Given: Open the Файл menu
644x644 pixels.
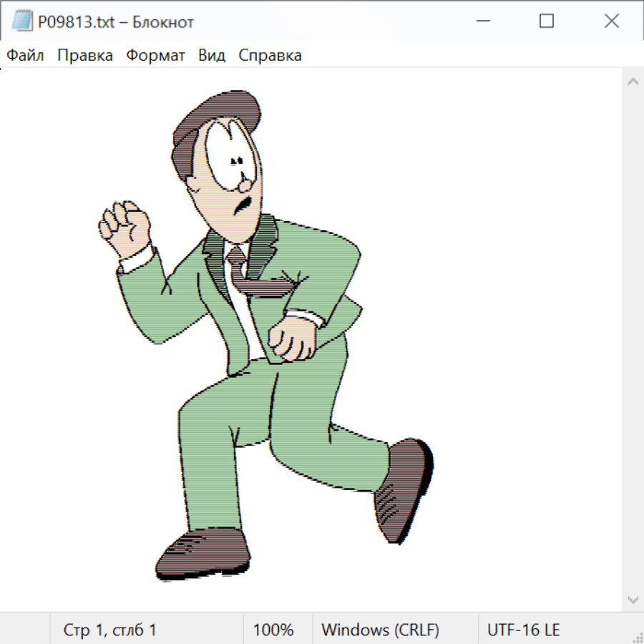Looking at the screenshot, I should coord(25,56).
